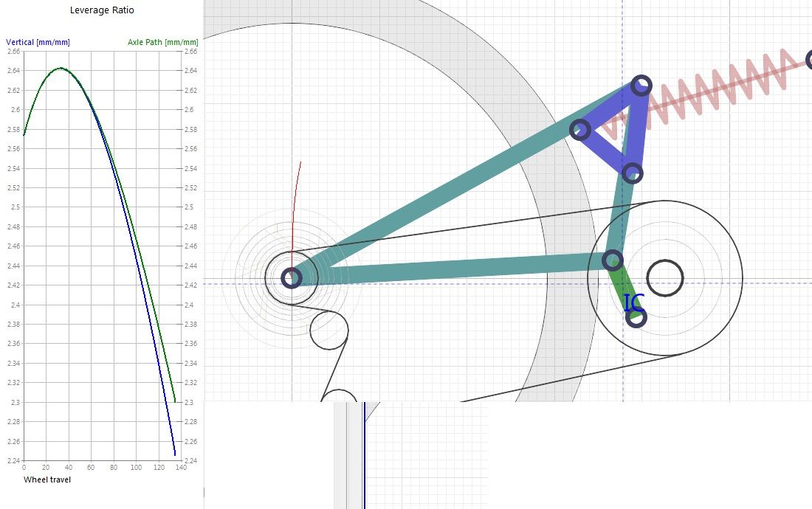Click the chainstay pivot near the chainring
812x509 pixels.
pyautogui.click(x=613, y=260)
